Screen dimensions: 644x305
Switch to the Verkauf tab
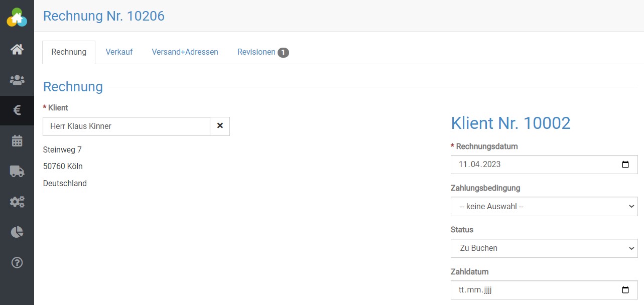[x=119, y=52]
